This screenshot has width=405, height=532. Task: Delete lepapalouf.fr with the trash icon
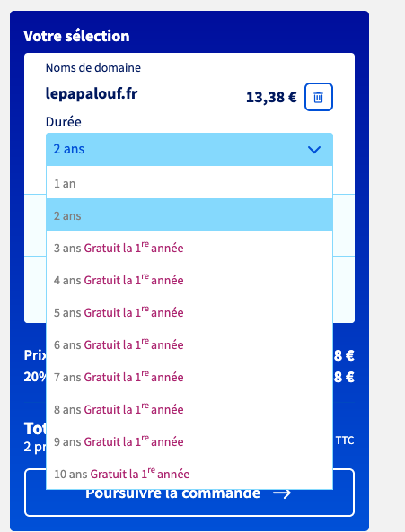pyautogui.click(x=319, y=97)
